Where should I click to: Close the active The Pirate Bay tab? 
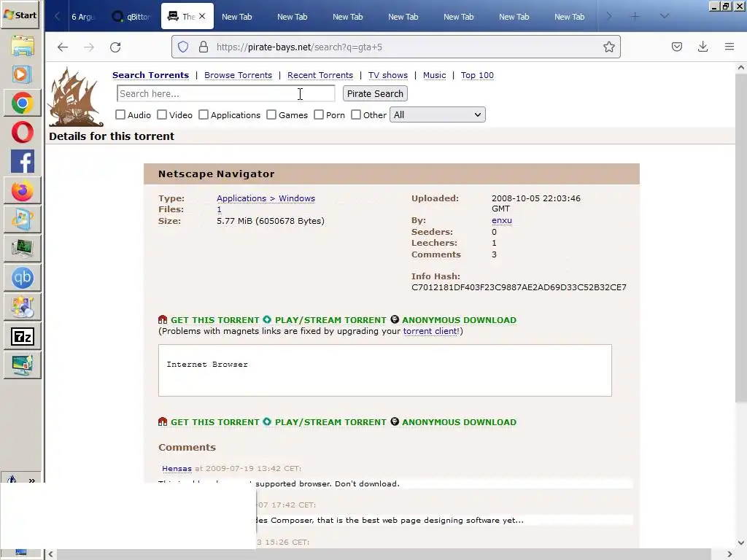click(x=202, y=16)
